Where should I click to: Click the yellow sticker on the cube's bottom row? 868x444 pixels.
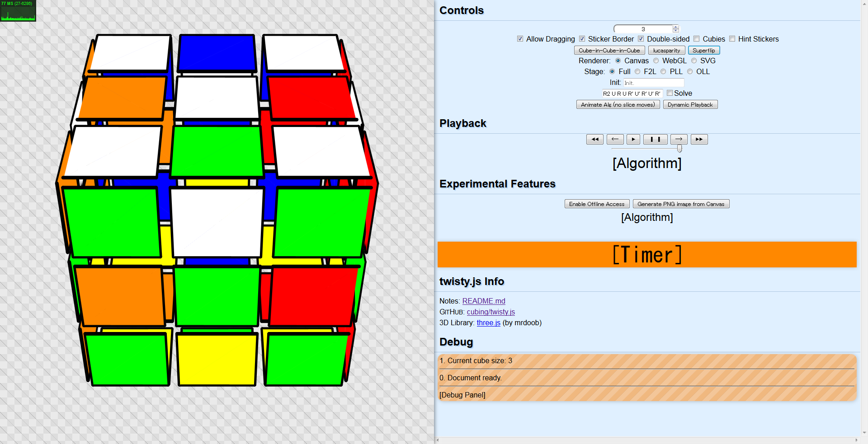coord(217,359)
